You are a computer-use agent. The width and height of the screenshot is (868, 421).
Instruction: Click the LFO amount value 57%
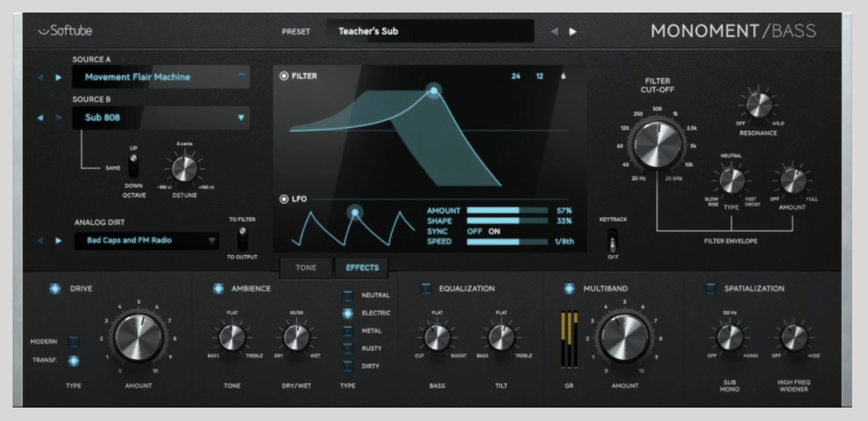click(x=564, y=210)
